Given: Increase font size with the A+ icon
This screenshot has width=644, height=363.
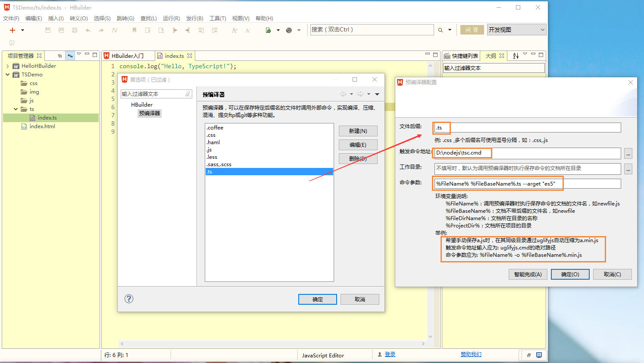Looking at the screenshot, I should point(234,30).
